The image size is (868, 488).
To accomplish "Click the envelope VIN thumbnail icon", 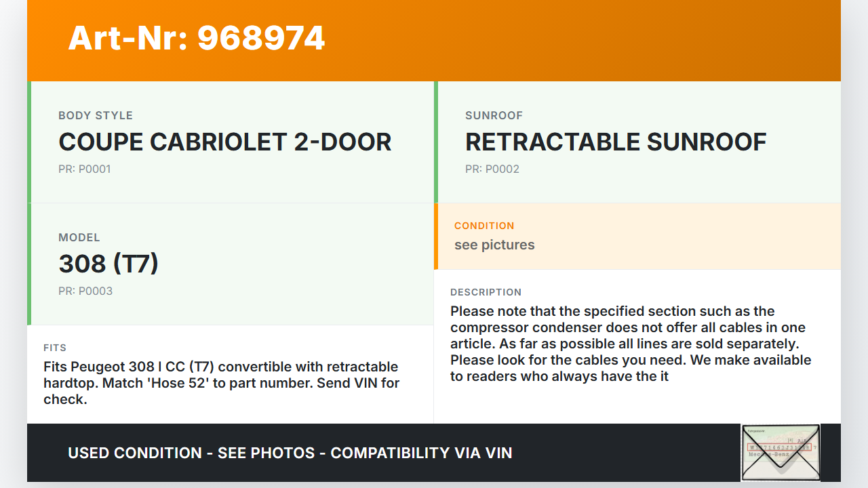I will click(781, 452).
